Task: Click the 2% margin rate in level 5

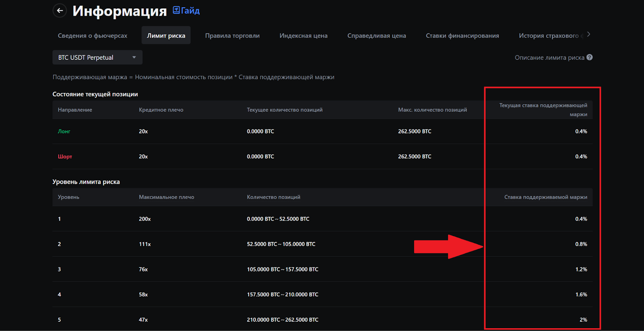Action: pyautogui.click(x=583, y=320)
